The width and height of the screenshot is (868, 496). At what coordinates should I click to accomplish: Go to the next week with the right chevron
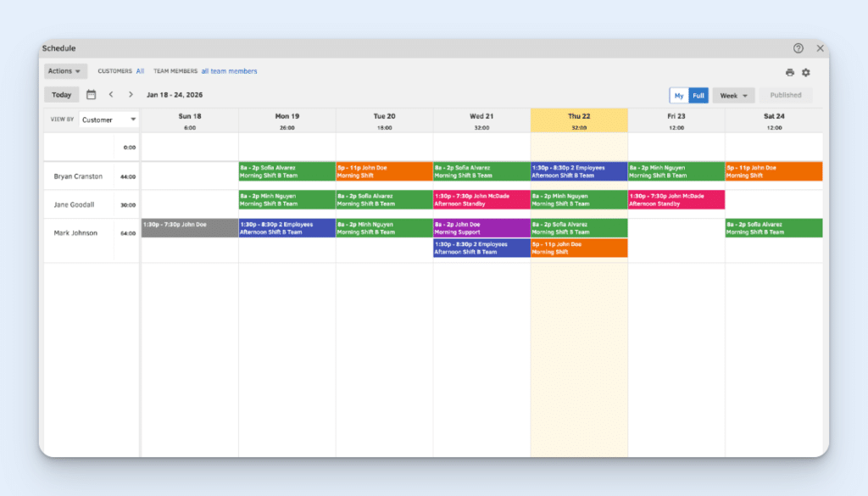pyautogui.click(x=130, y=94)
